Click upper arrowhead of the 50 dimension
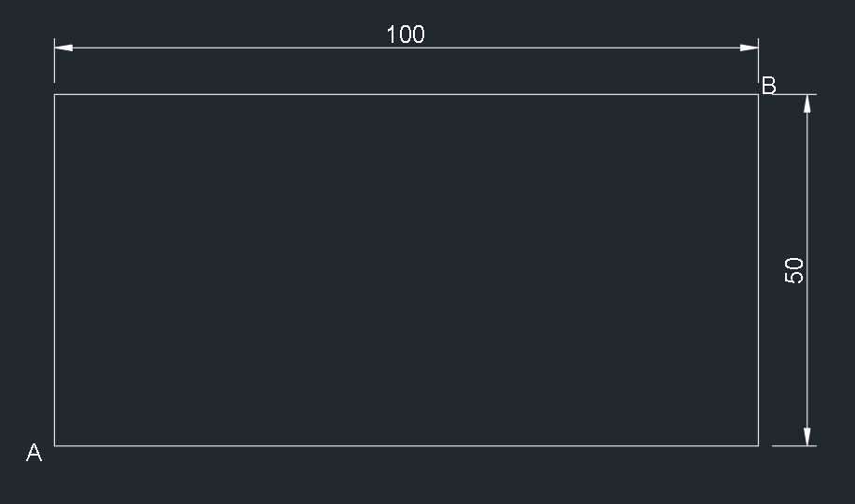The width and height of the screenshot is (855, 504). (807, 103)
